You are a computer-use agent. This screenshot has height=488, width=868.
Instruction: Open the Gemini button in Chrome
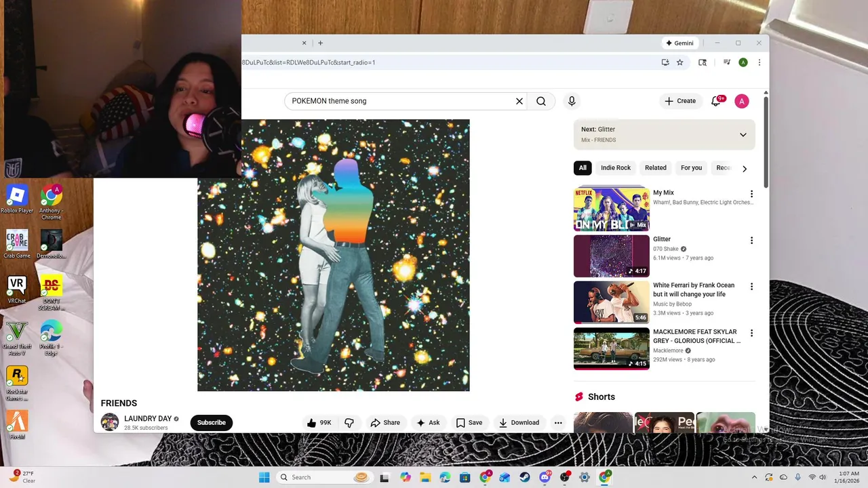click(x=679, y=43)
